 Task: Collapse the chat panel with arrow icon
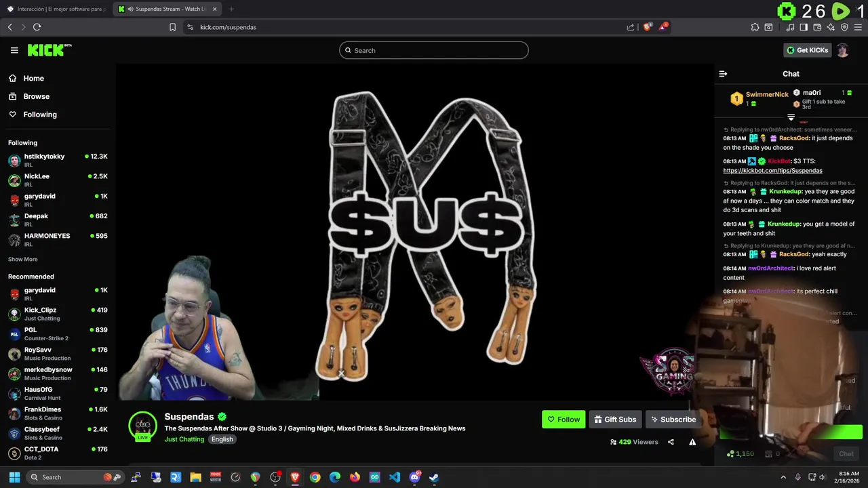coord(723,74)
